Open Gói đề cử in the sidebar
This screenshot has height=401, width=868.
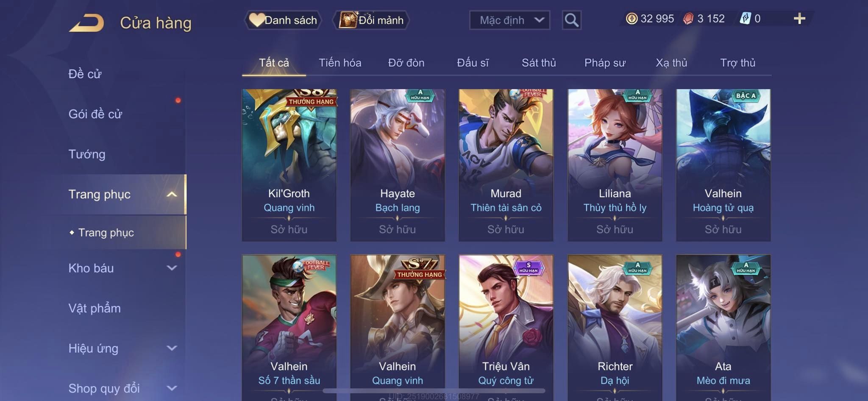(95, 114)
